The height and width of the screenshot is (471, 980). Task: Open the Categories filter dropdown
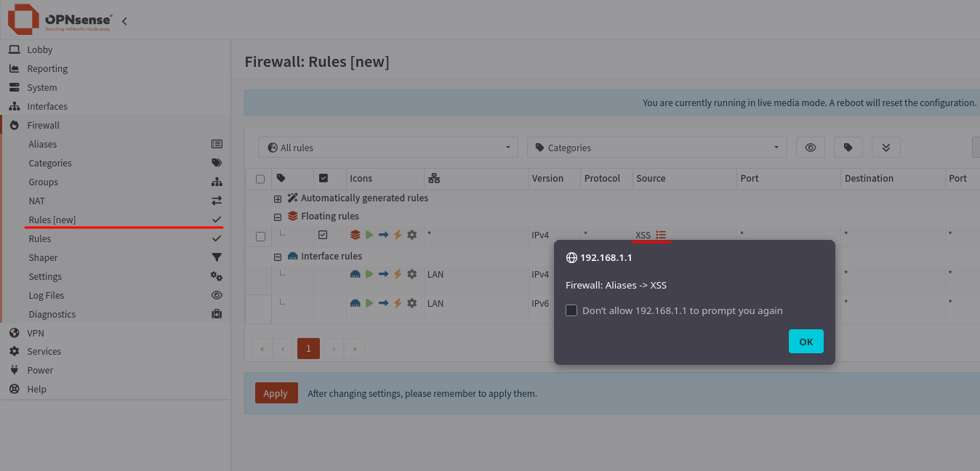tap(657, 148)
